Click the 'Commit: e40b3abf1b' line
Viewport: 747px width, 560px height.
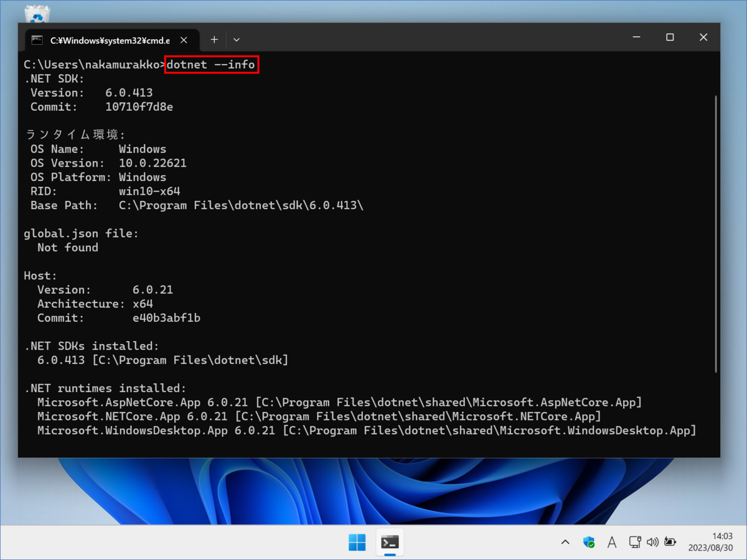pos(119,318)
